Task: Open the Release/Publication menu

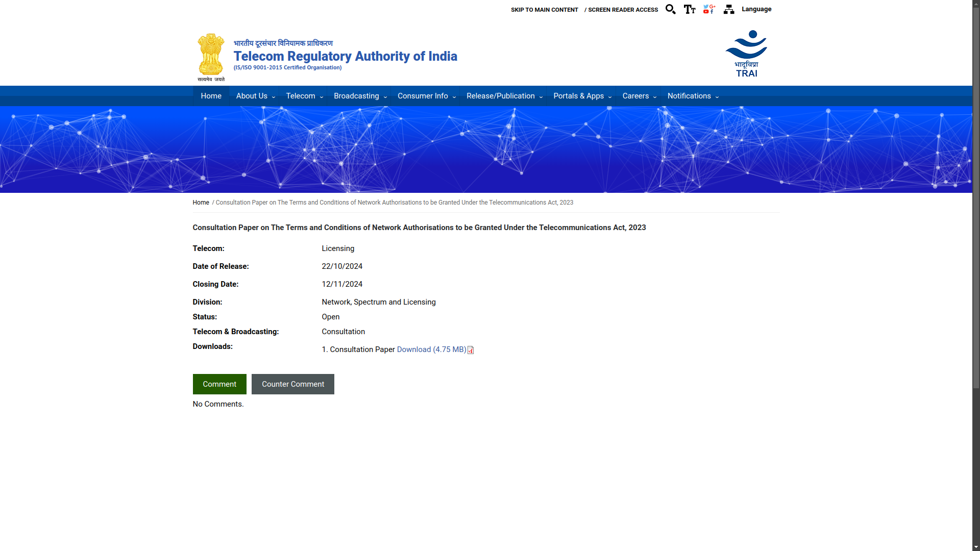Action: (x=504, y=96)
